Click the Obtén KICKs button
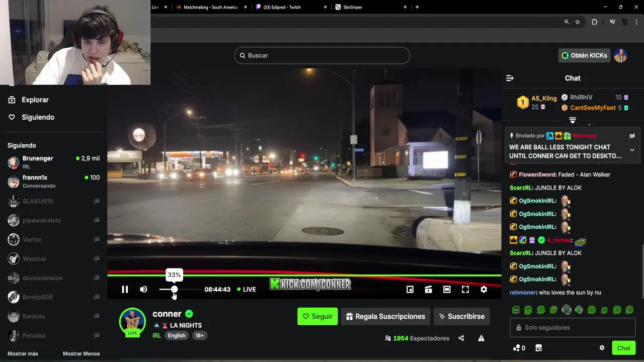 click(x=584, y=55)
